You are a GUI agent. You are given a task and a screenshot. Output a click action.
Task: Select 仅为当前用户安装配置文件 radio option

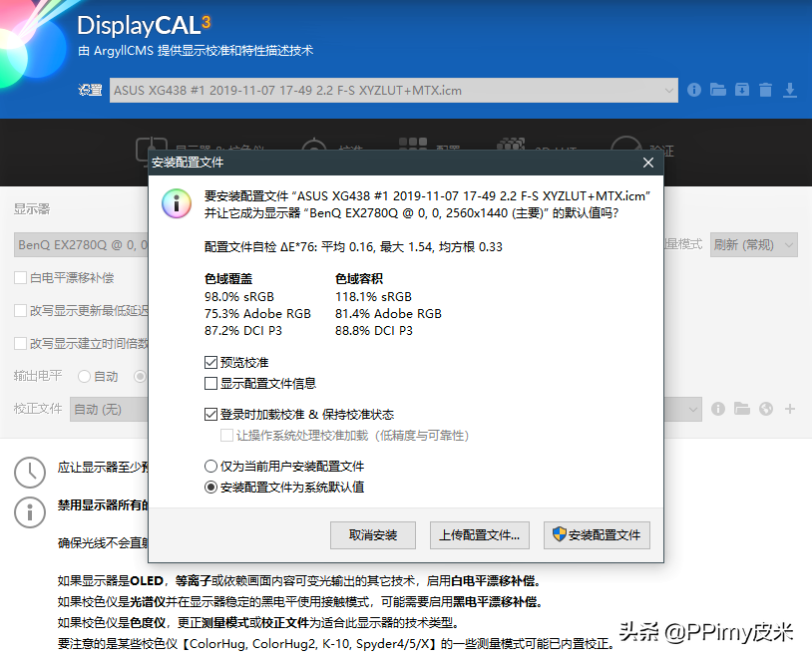click(210, 467)
